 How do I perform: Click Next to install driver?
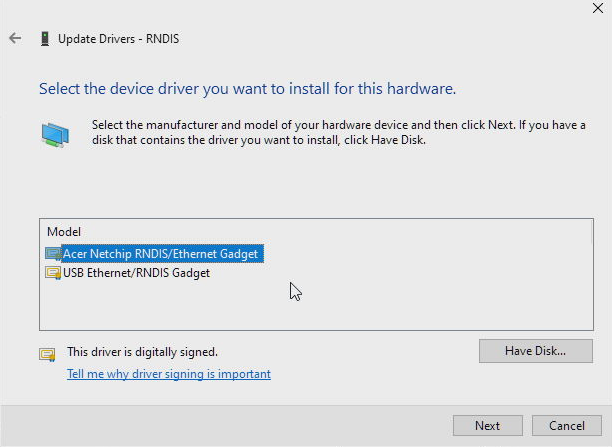point(487,425)
